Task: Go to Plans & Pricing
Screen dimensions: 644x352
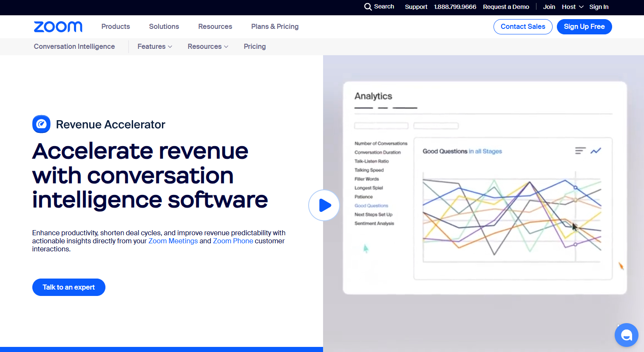Action: coord(275,26)
